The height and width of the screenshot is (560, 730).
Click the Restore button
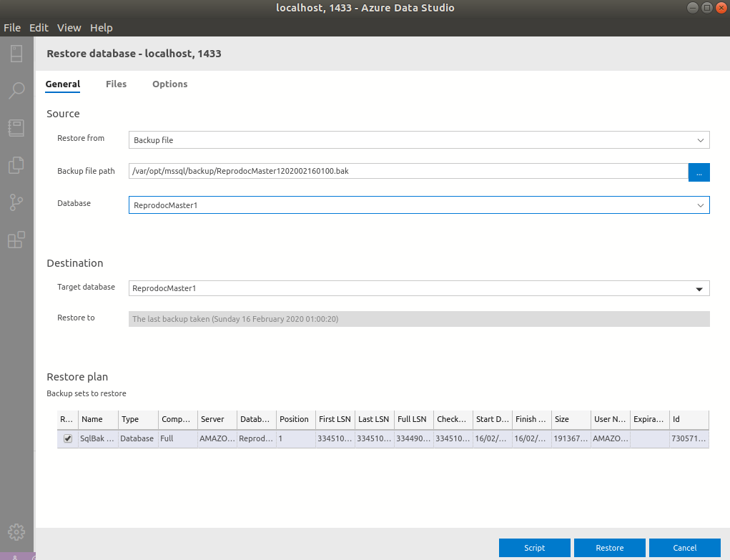pyautogui.click(x=609, y=547)
